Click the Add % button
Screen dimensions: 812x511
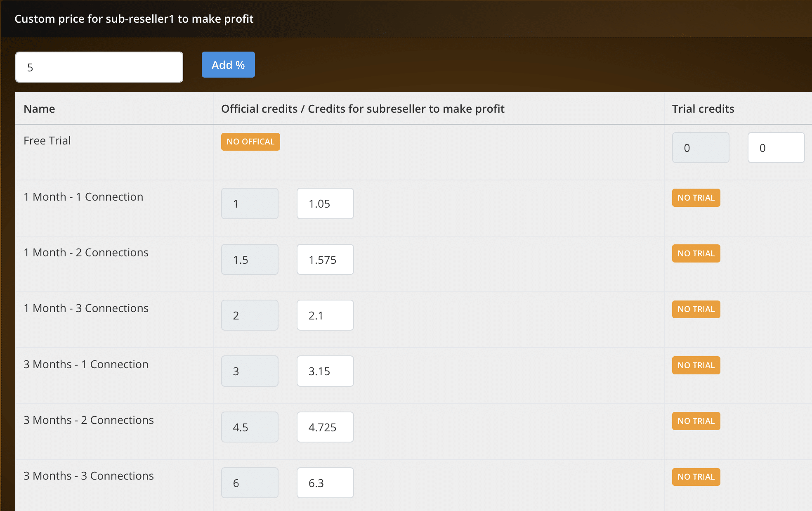(x=228, y=65)
